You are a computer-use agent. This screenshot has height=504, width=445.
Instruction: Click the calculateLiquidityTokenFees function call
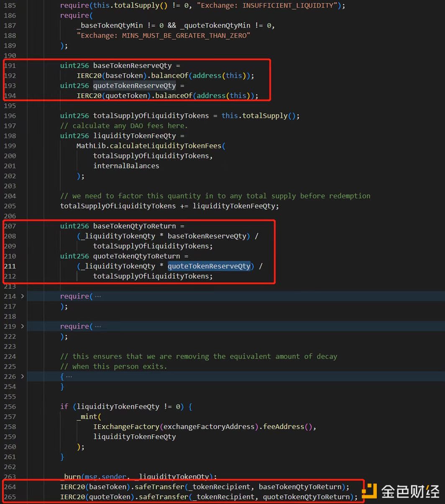pyautogui.click(x=167, y=146)
